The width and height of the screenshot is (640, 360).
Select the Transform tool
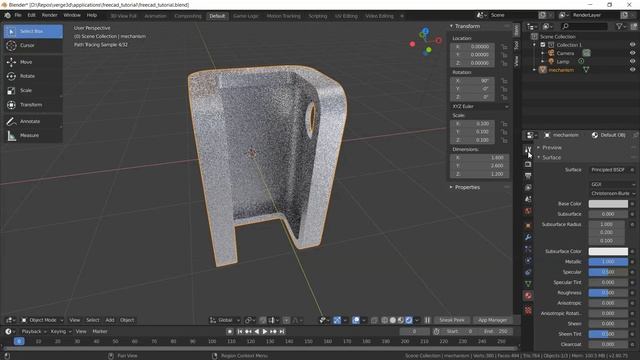tap(33, 105)
